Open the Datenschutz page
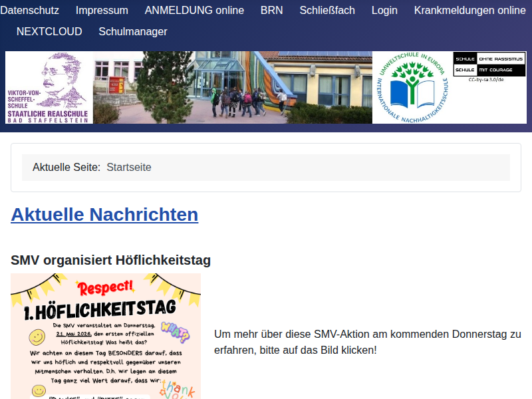This screenshot has width=532, height=399. pos(29,10)
